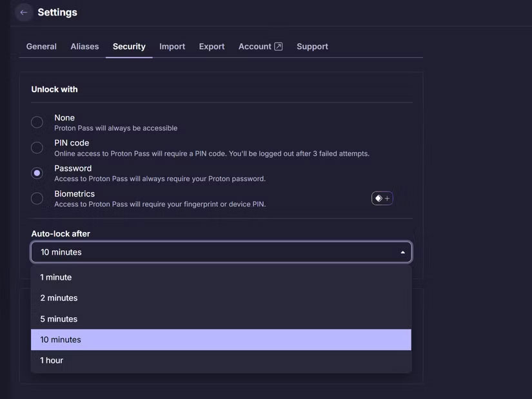Choose 1 minute auto-lock option
The height and width of the screenshot is (399, 532).
tap(56, 277)
